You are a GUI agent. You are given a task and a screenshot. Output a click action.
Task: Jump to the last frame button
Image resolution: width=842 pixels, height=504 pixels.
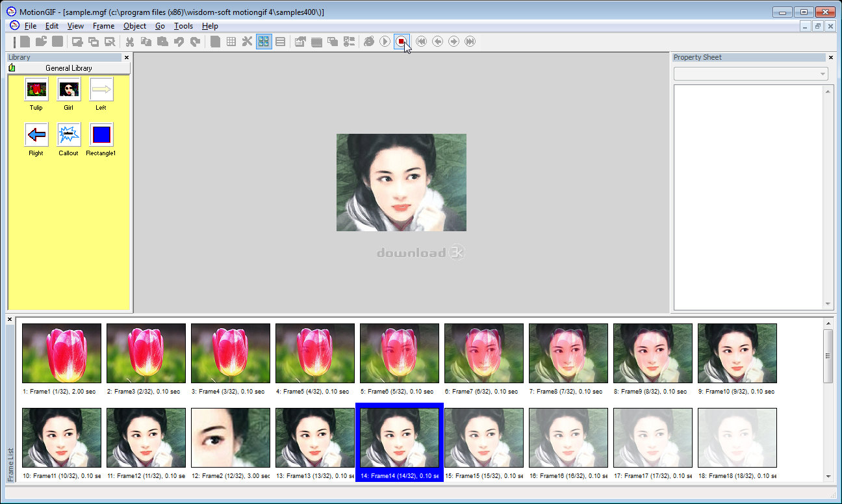click(470, 42)
